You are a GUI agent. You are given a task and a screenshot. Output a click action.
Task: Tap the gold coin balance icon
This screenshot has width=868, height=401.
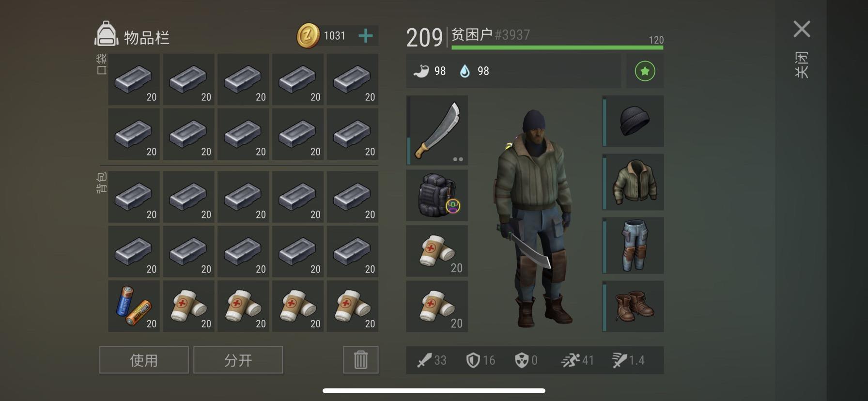pos(308,36)
